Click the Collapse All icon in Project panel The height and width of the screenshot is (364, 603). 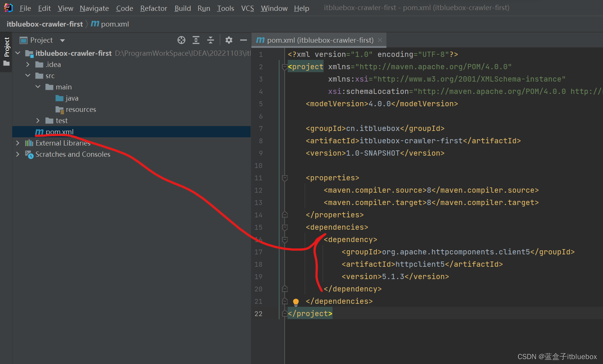(211, 40)
